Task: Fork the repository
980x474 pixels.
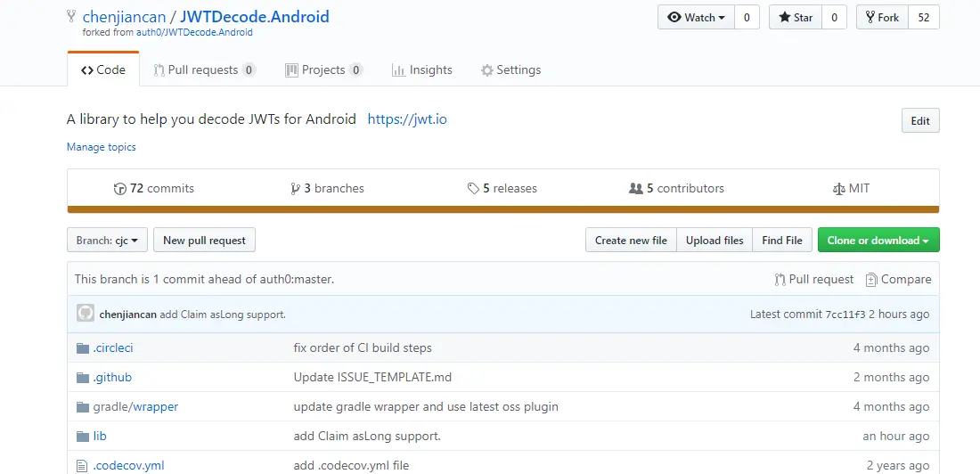Action: click(x=882, y=18)
